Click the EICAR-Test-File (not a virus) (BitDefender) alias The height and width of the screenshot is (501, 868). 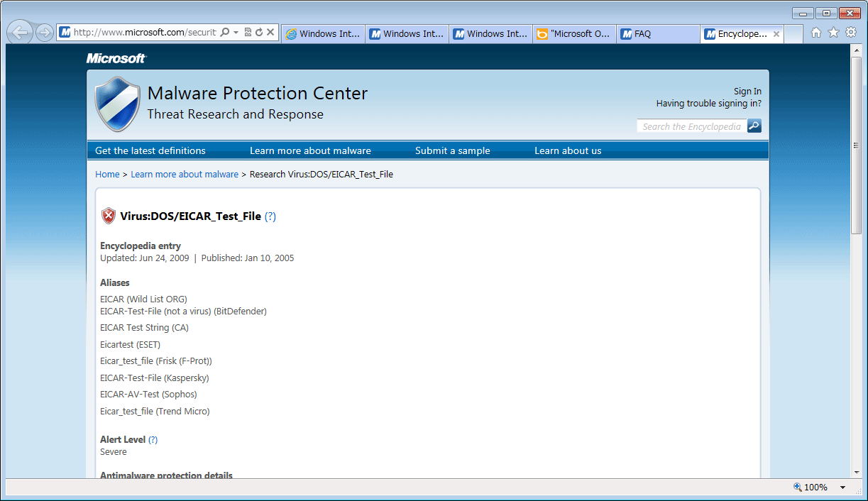pyautogui.click(x=183, y=311)
